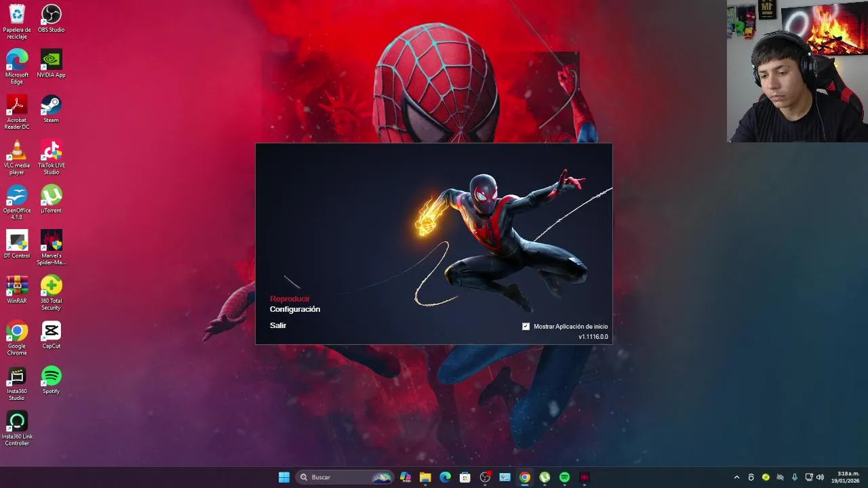Open File Explorer from the taskbar
Image resolution: width=868 pixels, height=488 pixels.
tap(425, 477)
